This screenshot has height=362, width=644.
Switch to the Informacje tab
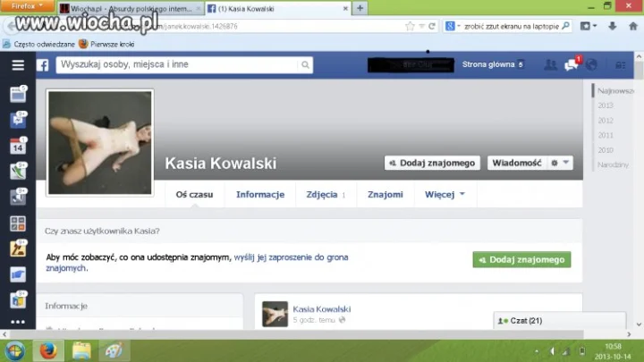[x=260, y=194]
